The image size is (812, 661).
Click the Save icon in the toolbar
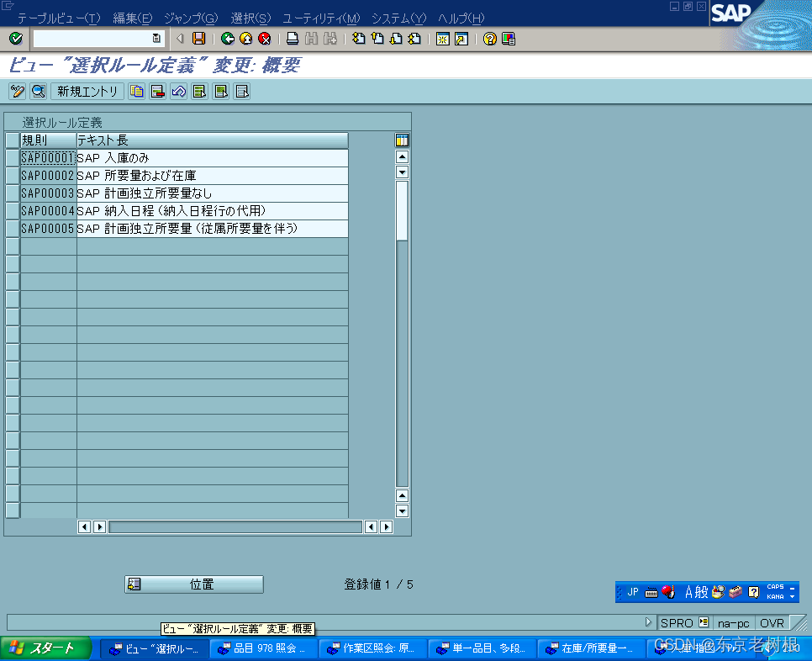(199, 38)
